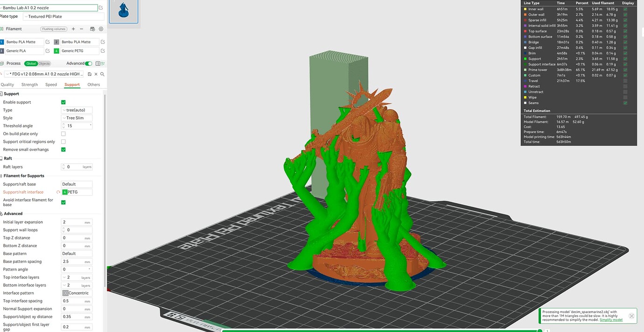The height and width of the screenshot is (332, 644).
Task: Click Threshold angle value field
Action: (77, 126)
